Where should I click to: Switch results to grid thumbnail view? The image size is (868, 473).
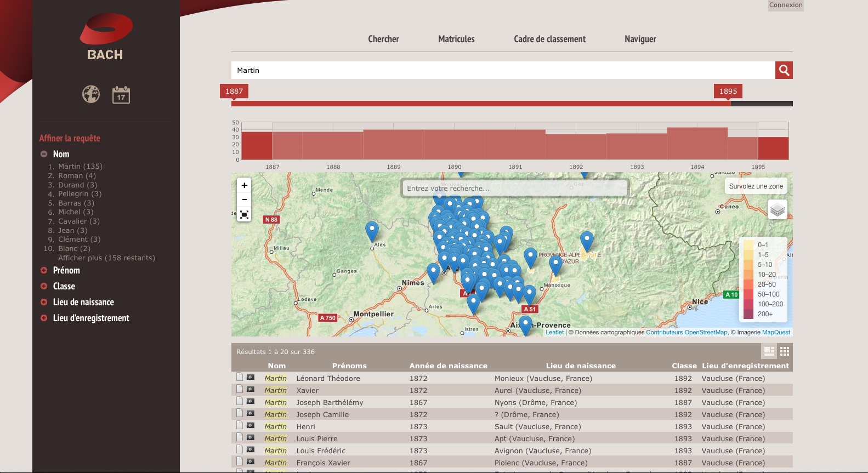(785, 351)
